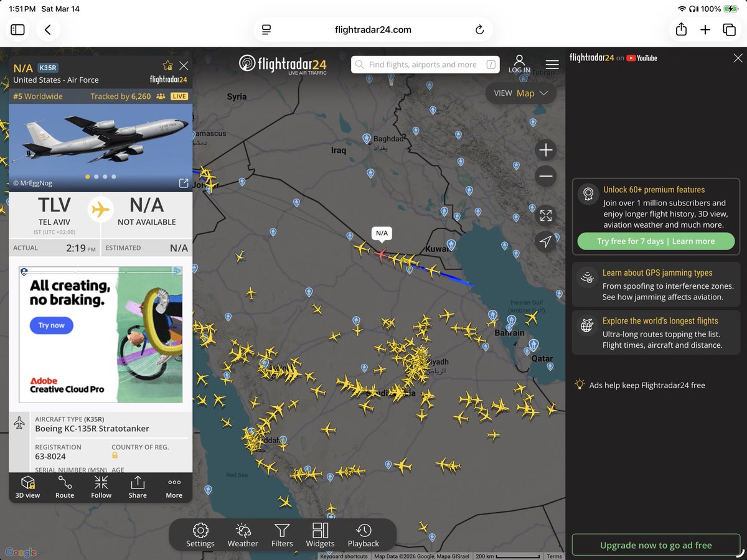Click the Google logo on map
Image resolution: width=747 pixels, height=560 pixels.
coord(21,553)
